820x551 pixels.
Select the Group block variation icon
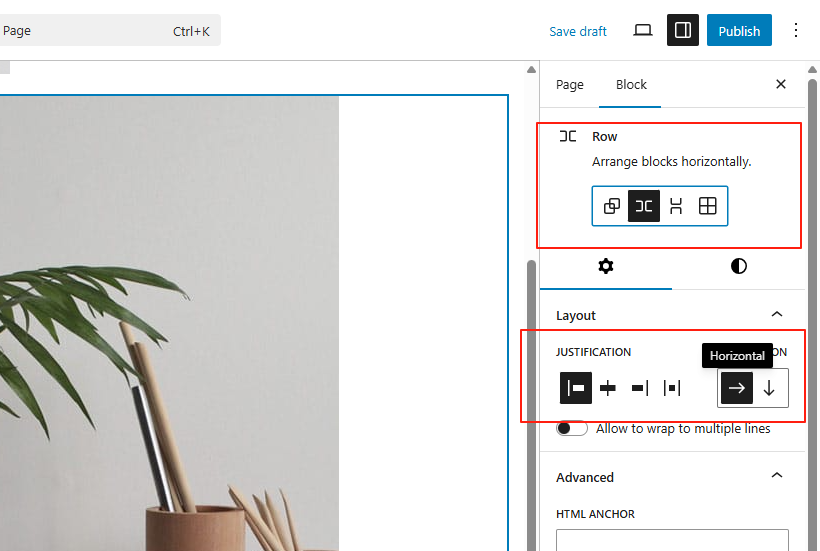(612, 206)
